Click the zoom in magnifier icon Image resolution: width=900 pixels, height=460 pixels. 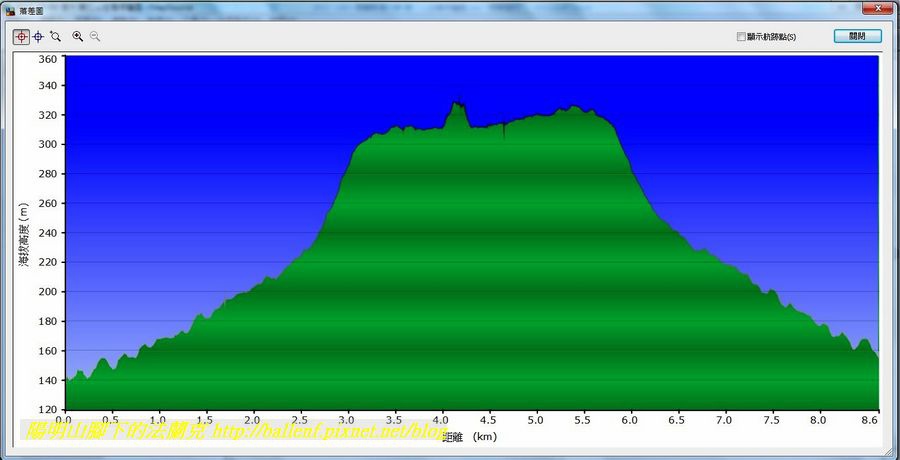tap(77, 37)
